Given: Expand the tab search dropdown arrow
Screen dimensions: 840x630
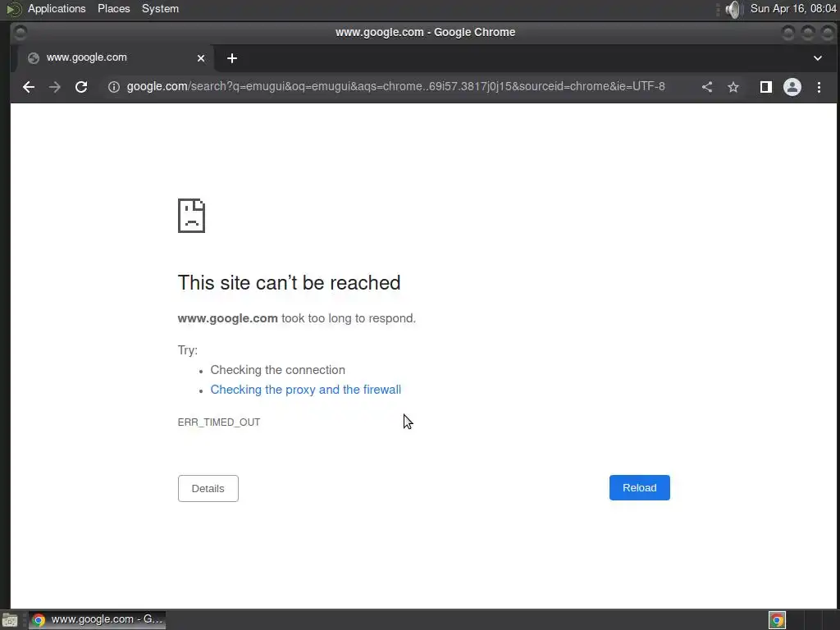Looking at the screenshot, I should [818, 58].
